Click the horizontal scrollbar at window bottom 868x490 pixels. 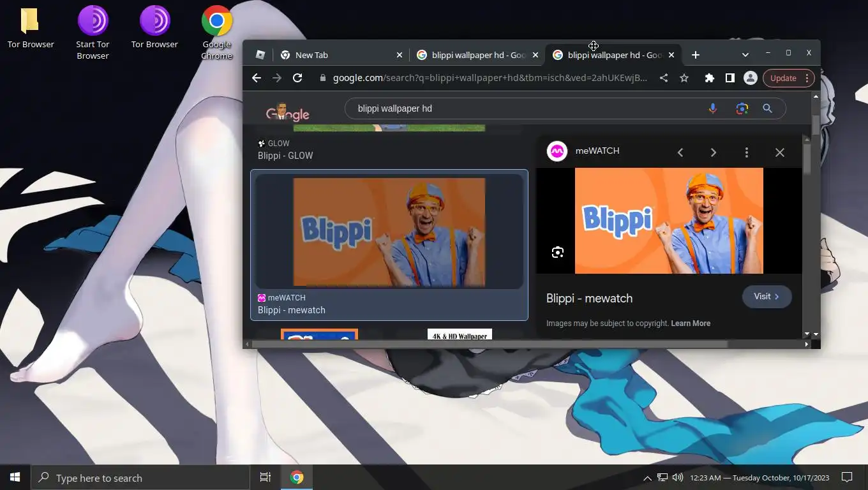pyautogui.click(x=490, y=344)
